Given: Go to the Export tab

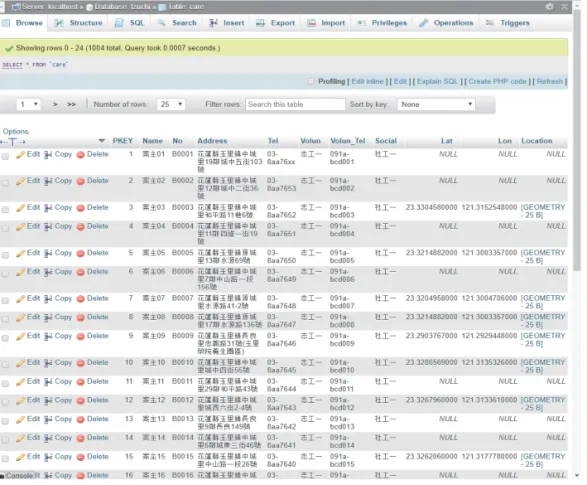Looking at the screenshot, I should pos(276,23).
